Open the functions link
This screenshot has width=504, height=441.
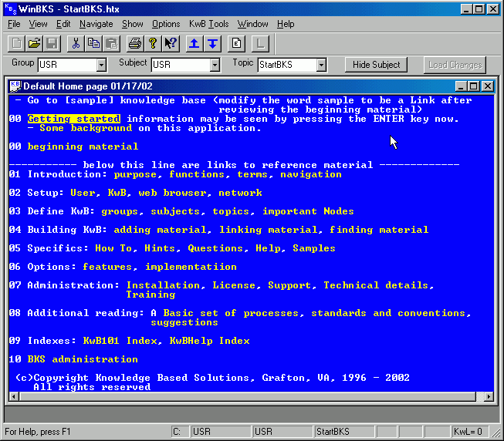click(x=196, y=174)
